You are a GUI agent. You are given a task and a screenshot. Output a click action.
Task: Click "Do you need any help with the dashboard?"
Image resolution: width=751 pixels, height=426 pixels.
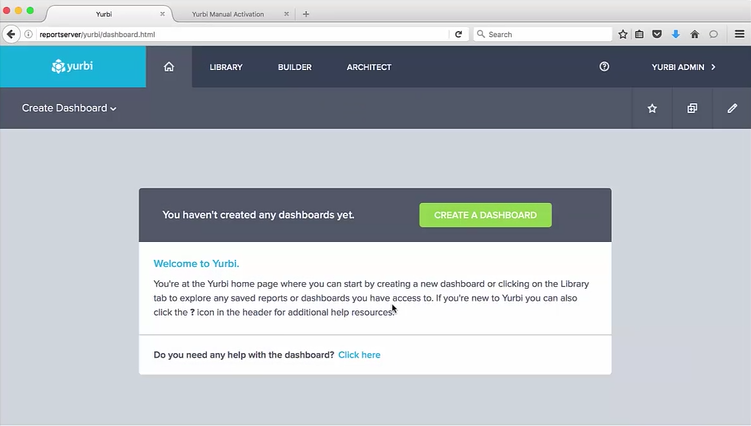tap(244, 355)
